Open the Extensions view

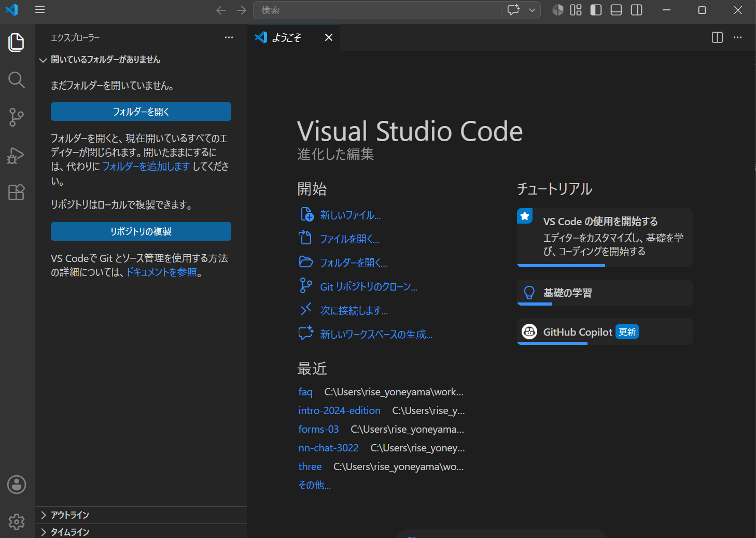[x=17, y=192]
